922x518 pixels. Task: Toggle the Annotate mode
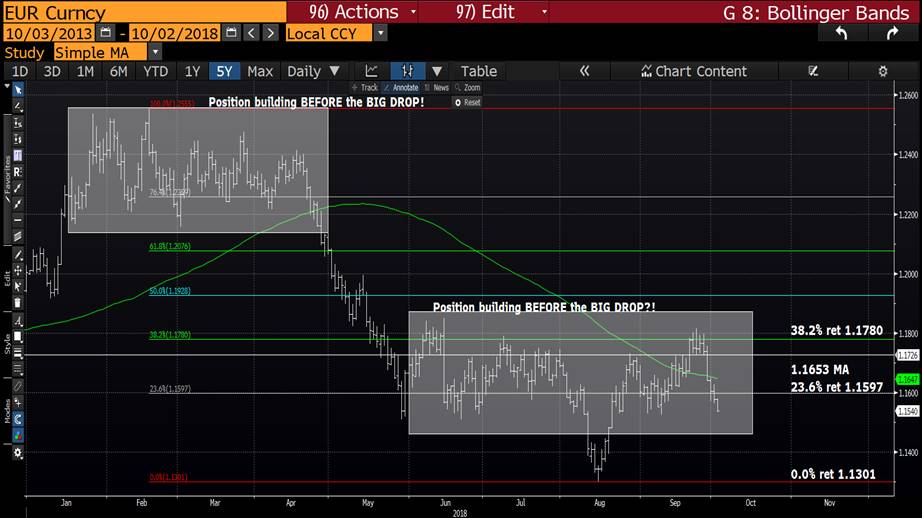pyautogui.click(x=402, y=88)
